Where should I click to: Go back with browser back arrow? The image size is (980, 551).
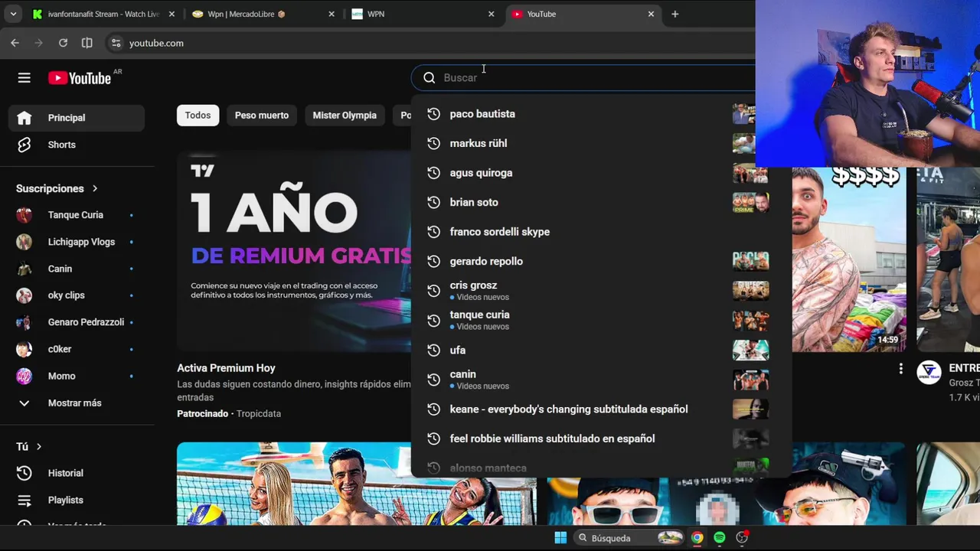click(15, 43)
